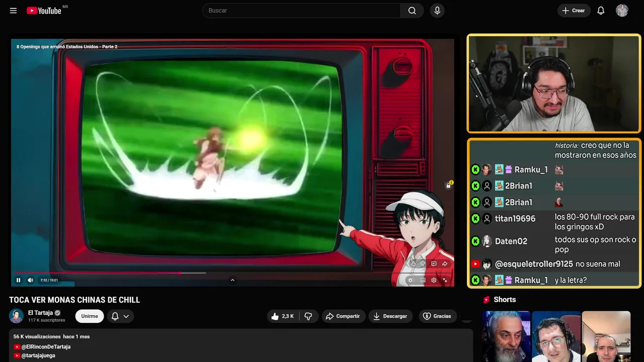Click the Descargar button

(x=390, y=316)
